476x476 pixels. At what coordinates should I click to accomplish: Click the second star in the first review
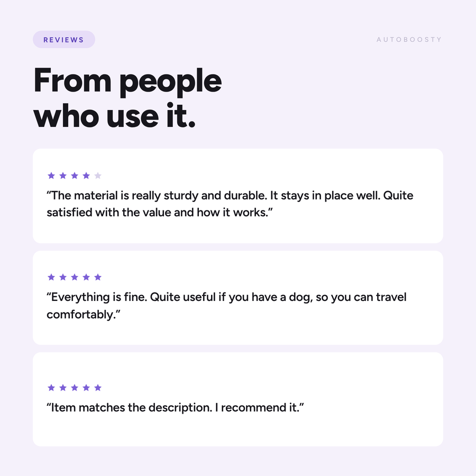(x=63, y=176)
